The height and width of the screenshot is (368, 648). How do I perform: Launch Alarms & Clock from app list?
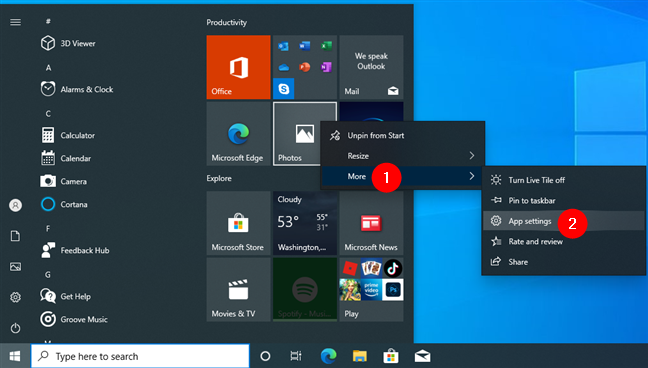[x=77, y=89]
